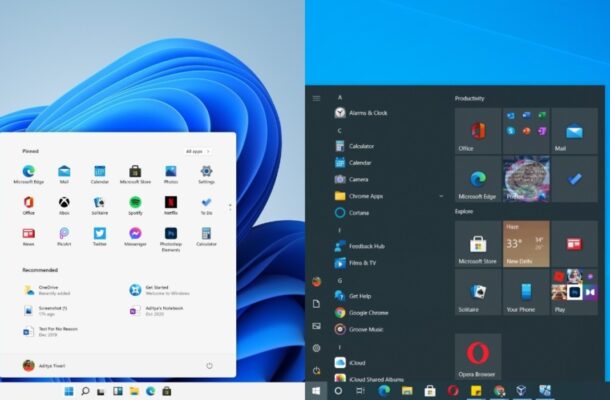Open the Mail live tile

tap(574, 131)
